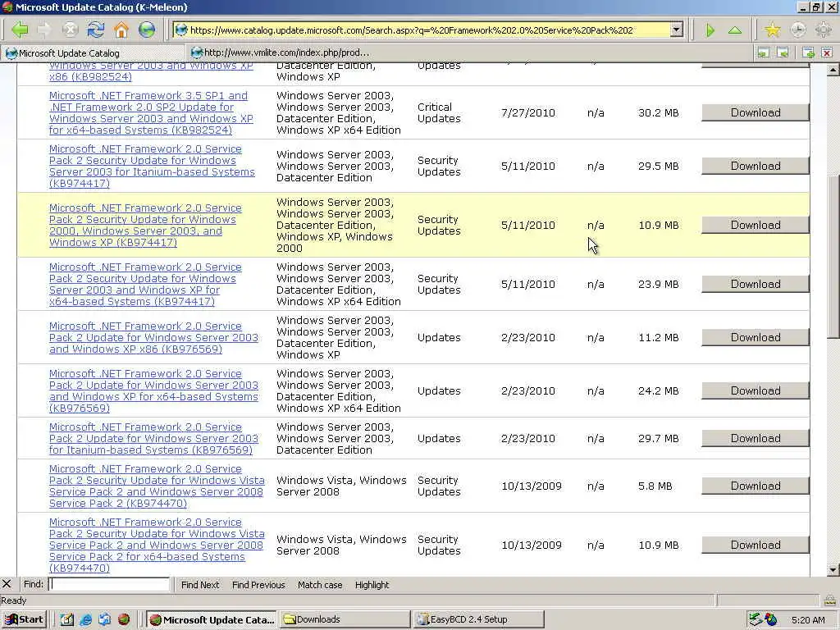Close the current tab with red X icon
Screen dimensions: 840x630
[827, 52]
